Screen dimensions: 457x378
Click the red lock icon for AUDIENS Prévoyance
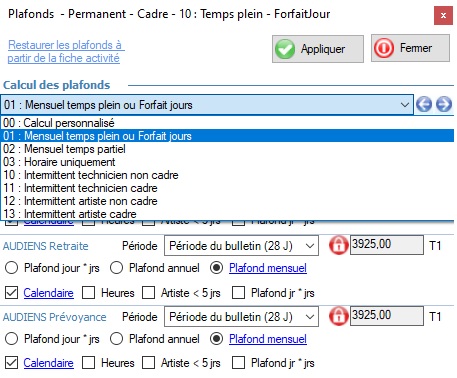click(338, 316)
